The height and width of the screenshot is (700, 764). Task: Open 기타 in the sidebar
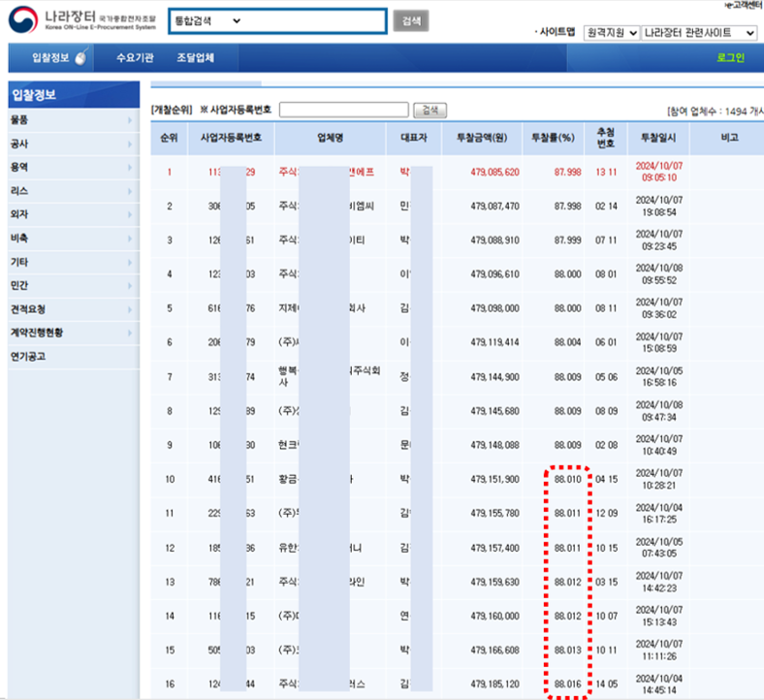point(19,262)
